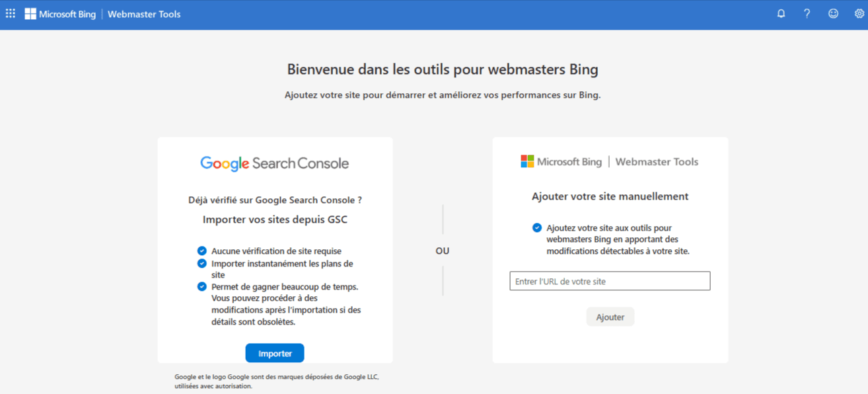Open the app launcher grid icon
868x394 pixels.
click(x=11, y=13)
